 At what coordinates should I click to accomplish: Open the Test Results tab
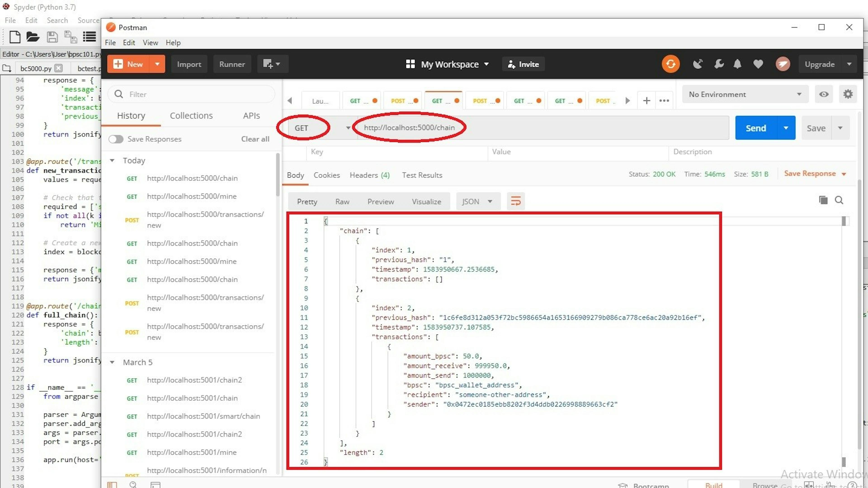tap(422, 175)
